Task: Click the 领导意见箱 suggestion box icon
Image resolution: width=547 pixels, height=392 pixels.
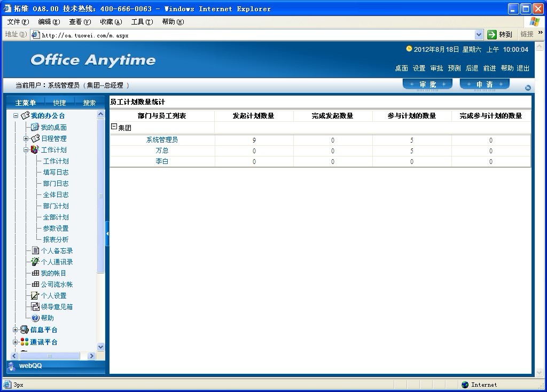Action: 35,307
